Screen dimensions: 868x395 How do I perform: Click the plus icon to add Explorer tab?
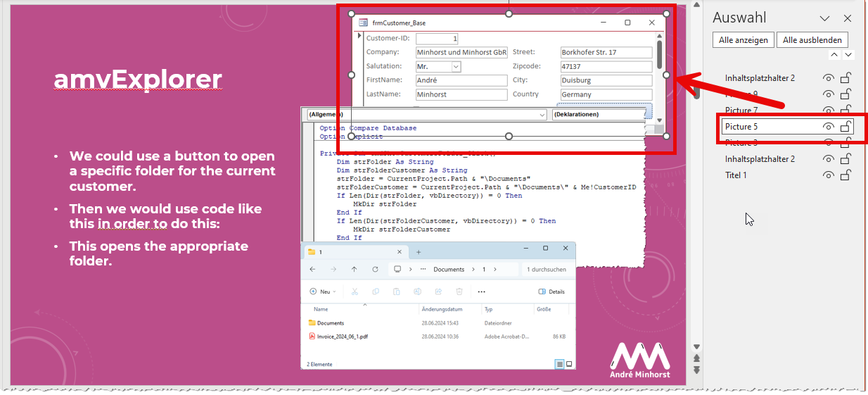coord(419,252)
